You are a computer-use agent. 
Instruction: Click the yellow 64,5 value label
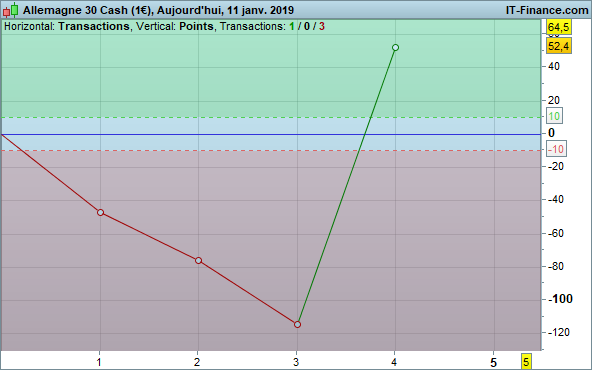pyautogui.click(x=559, y=27)
